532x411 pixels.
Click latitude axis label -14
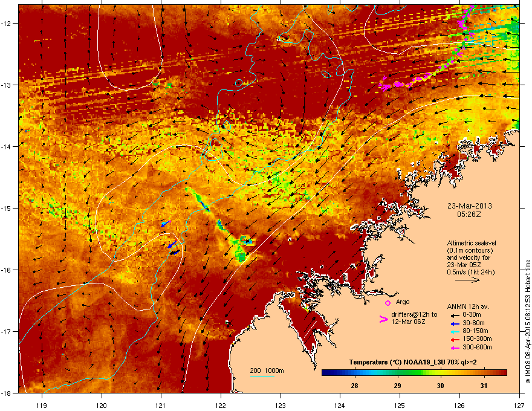6,146
